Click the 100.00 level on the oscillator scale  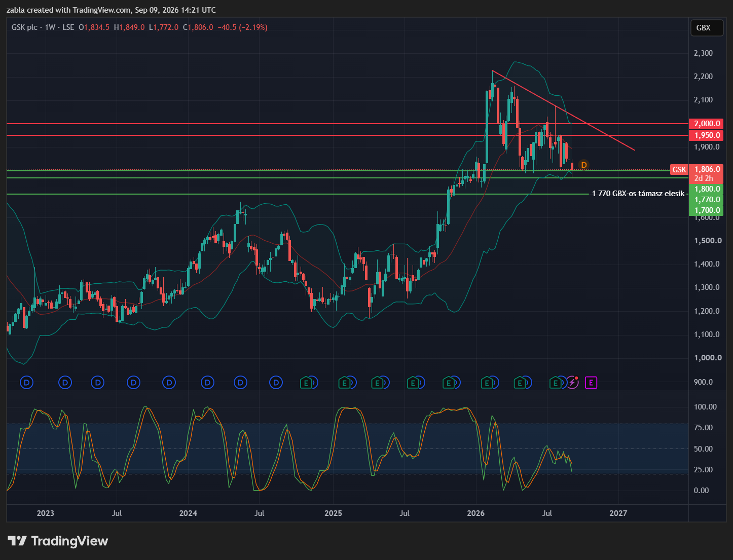pyautogui.click(x=706, y=407)
